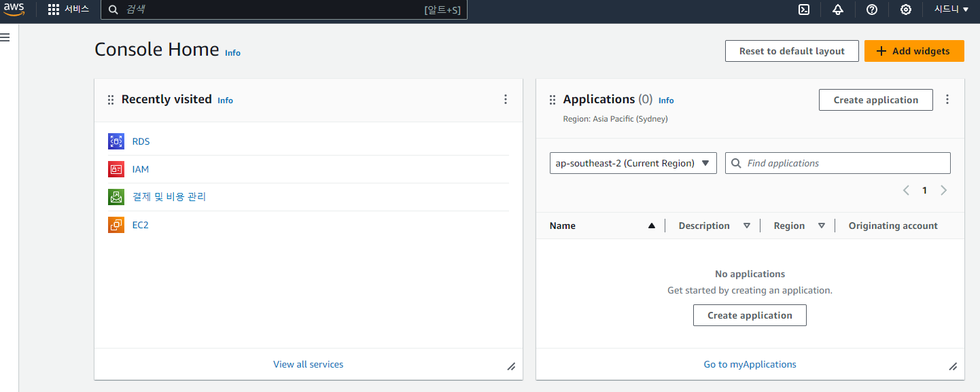Focus the top 검색 search field
The image size is (980, 392).
pyautogui.click(x=284, y=10)
